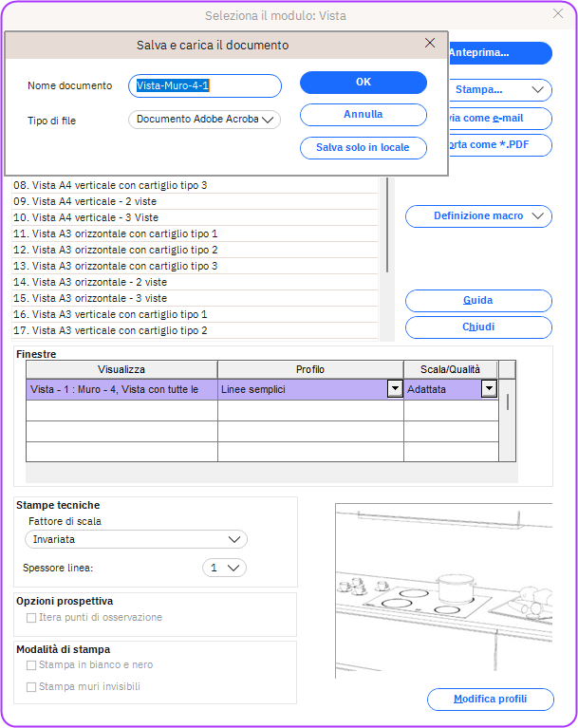Viewport: 578px width, 728px height.
Task: Change the Spessore linea value dropdown
Action: 225,568
